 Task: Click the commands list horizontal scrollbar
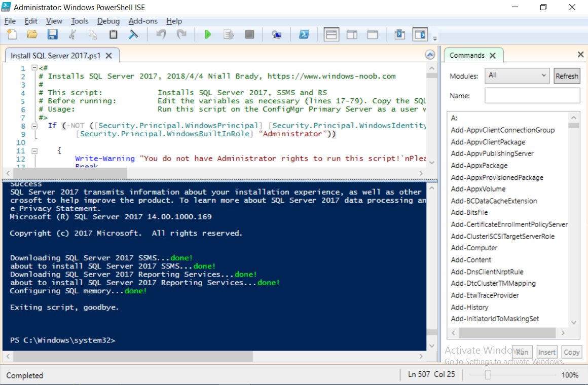coord(508,332)
